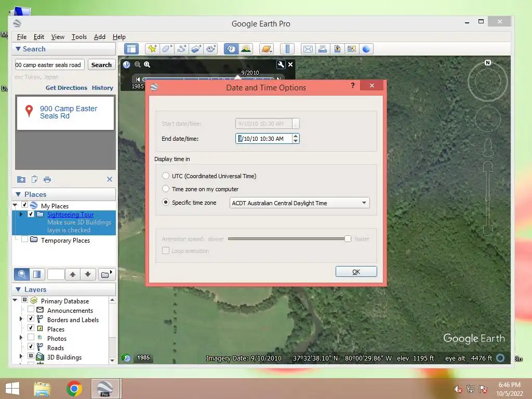Show sunlight across the landscape
The height and width of the screenshot is (399, 532).
[246, 49]
